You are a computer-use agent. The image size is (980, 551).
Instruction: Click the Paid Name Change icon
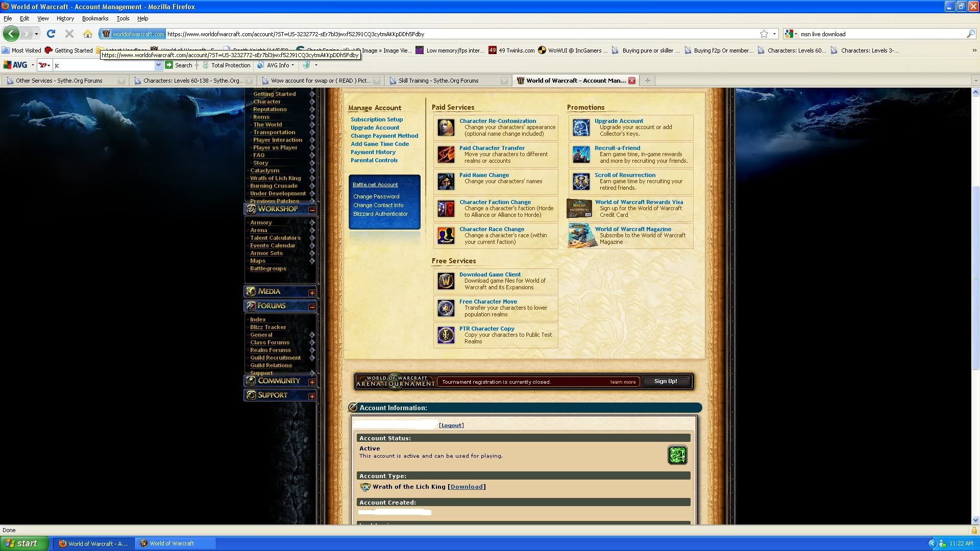click(x=446, y=182)
